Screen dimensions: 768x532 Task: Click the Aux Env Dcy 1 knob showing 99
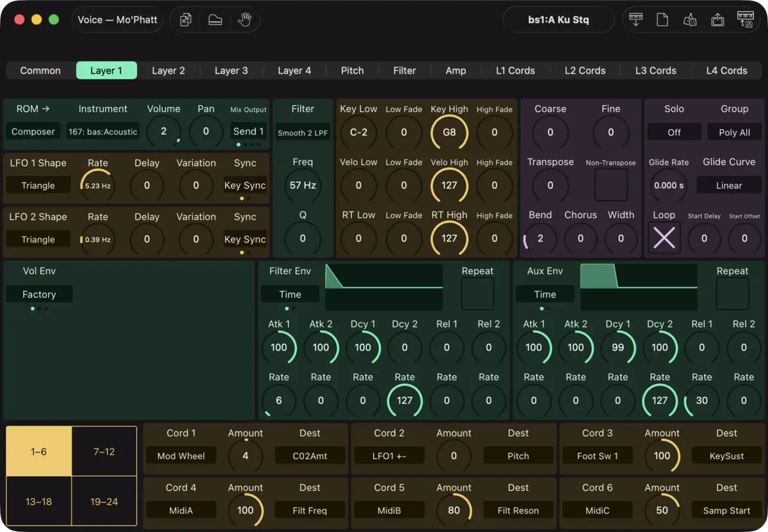pyautogui.click(x=618, y=348)
